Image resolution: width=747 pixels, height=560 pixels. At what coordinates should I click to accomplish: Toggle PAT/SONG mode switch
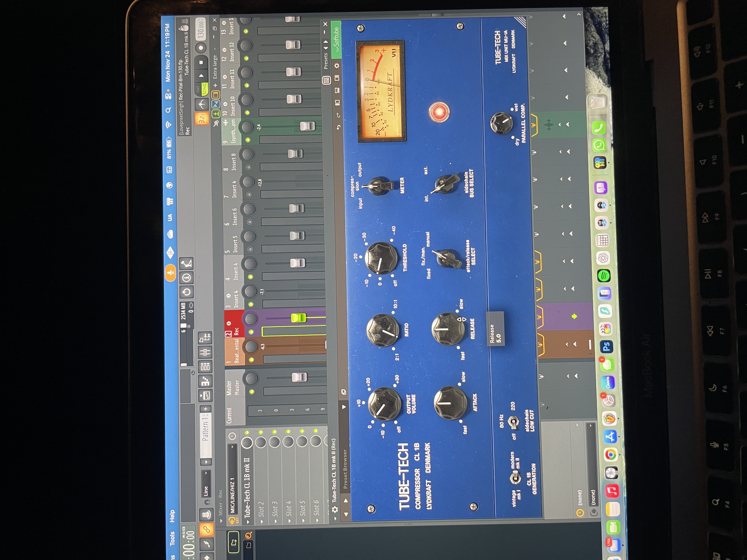click(x=202, y=89)
